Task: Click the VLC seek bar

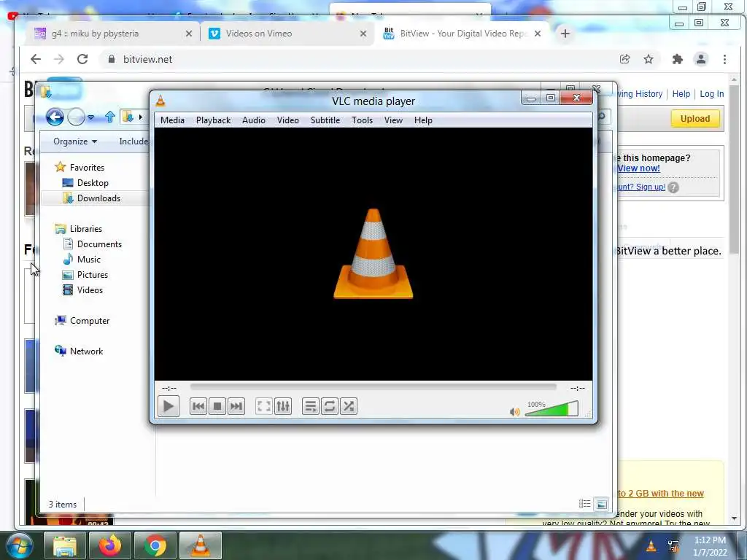Action: point(373,387)
